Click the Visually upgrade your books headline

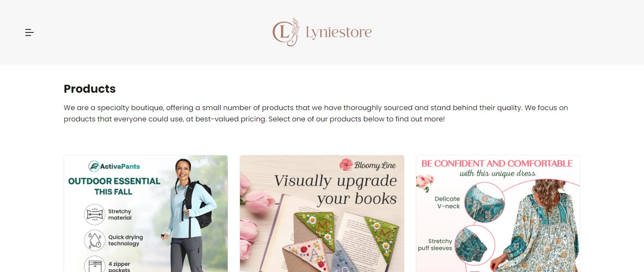tap(335, 190)
